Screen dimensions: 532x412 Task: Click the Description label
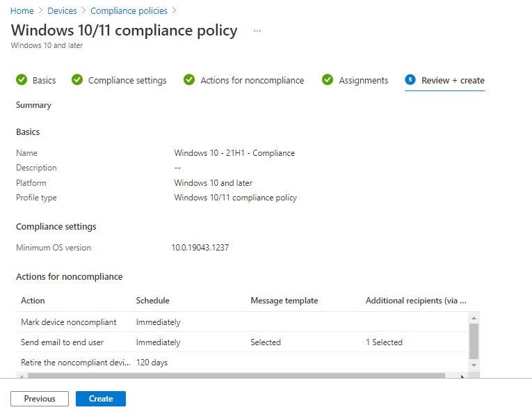click(36, 168)
